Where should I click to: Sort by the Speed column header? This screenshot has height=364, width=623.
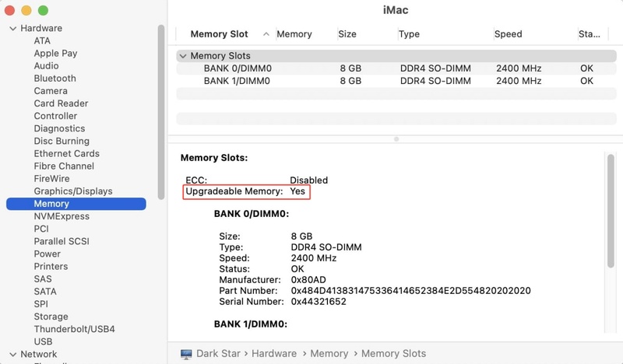pyautogui.click(x=509, y=34)
